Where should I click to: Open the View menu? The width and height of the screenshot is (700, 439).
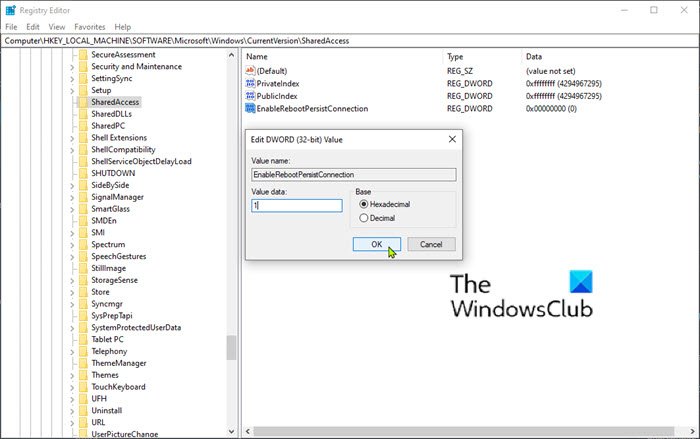[x=57, y=27]
